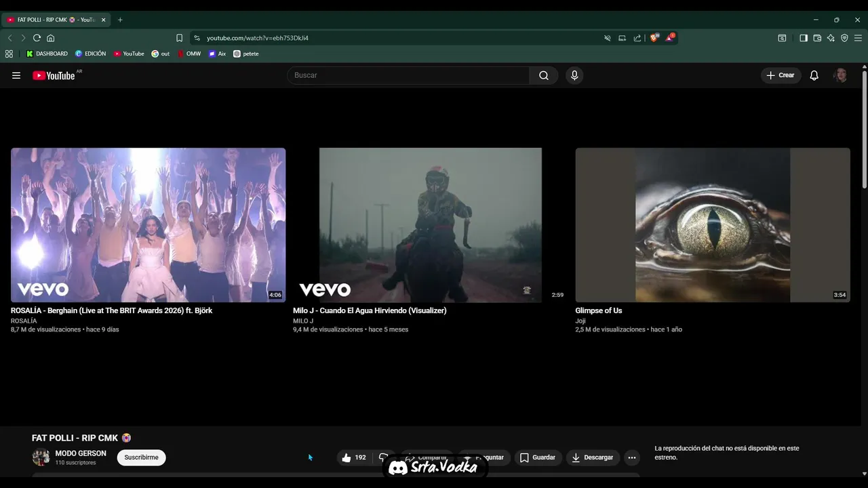Open the notifications bell

point(814,75)
